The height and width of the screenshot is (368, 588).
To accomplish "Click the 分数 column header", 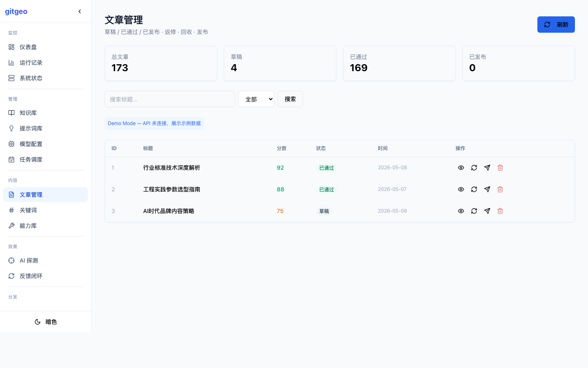I will coord(282,148).
